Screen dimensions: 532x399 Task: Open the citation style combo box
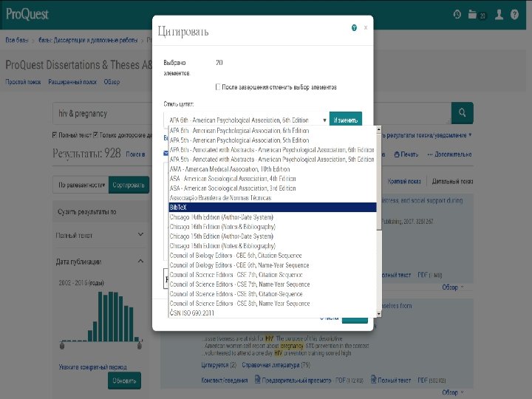pos(247,120)
